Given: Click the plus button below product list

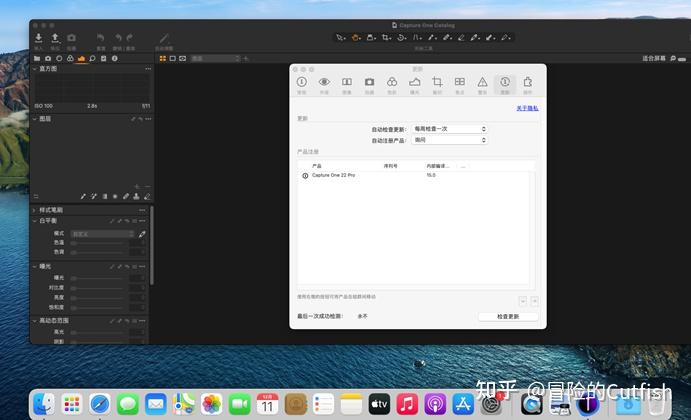Looking at the screenshot, I should pyautogui.click(x=534, y=301).
